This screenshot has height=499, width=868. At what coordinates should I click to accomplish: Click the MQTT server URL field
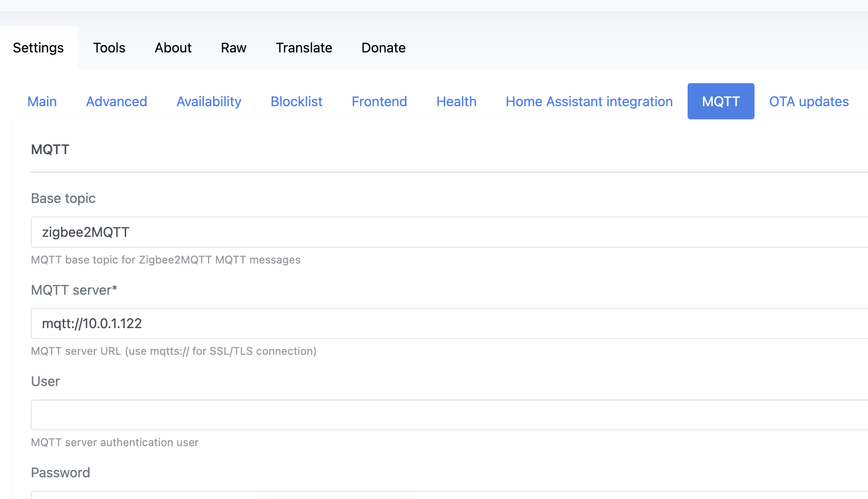(x=271, y=323)
